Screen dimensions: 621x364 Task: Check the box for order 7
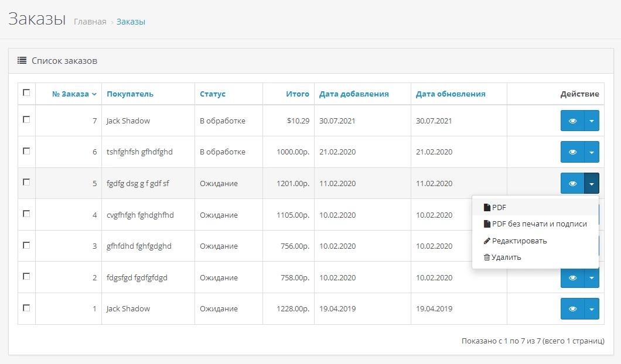26,119
